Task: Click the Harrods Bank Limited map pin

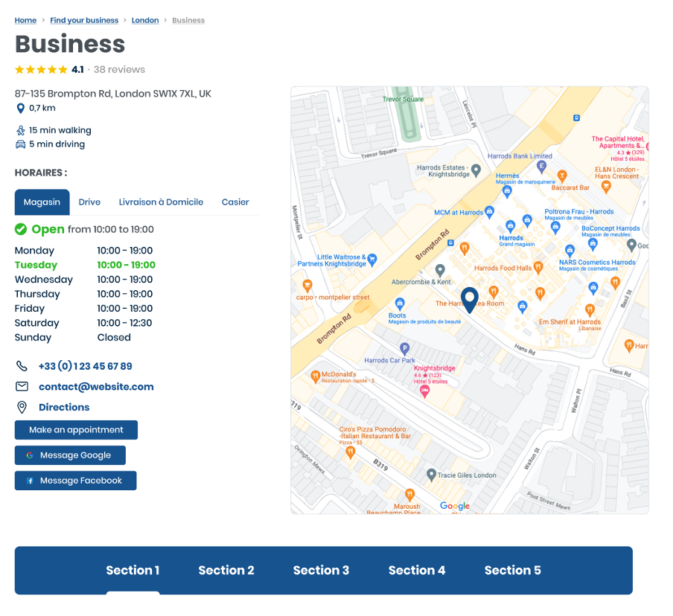Action: (542, 167)
